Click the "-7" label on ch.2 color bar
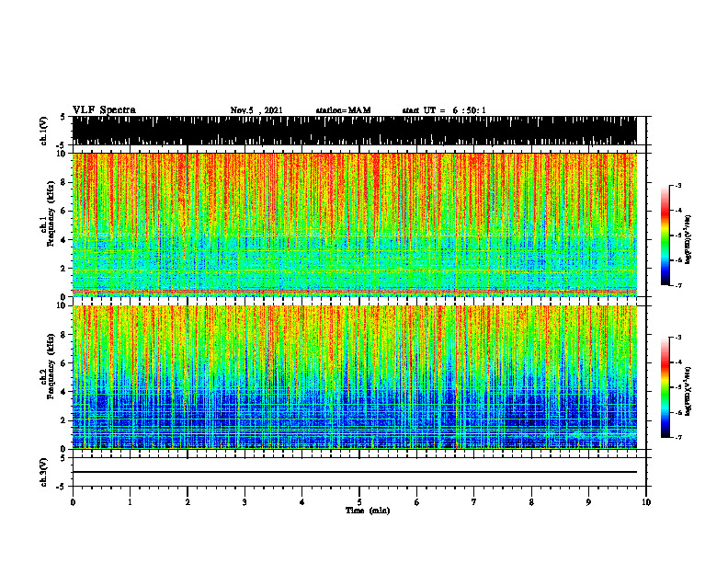728x563 pixels. click(x=678, y=438)
